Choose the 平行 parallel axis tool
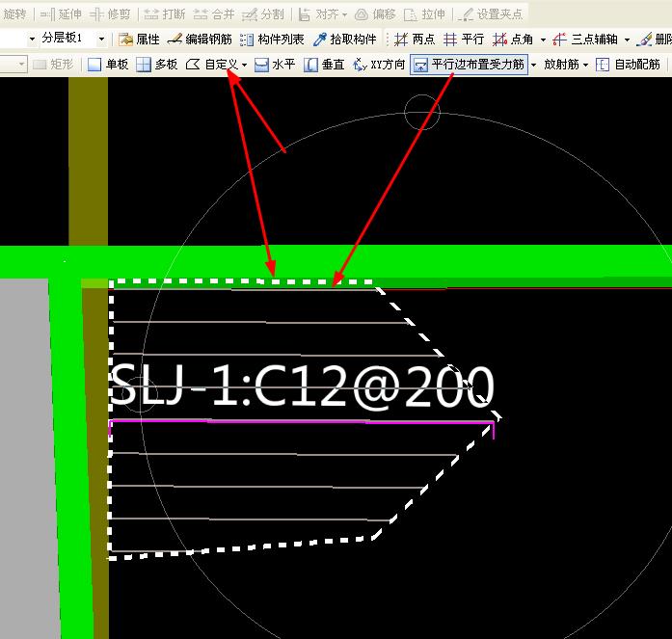This screenshot has height=639, width=672. [x=464, y=40]
